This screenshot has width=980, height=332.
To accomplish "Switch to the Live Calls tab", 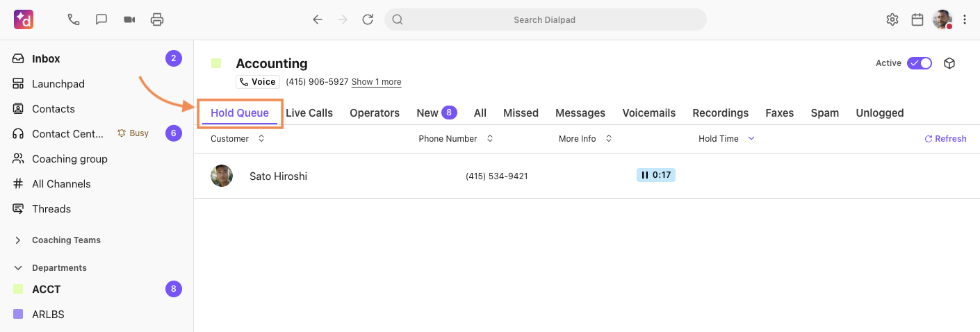I will 309,113.
